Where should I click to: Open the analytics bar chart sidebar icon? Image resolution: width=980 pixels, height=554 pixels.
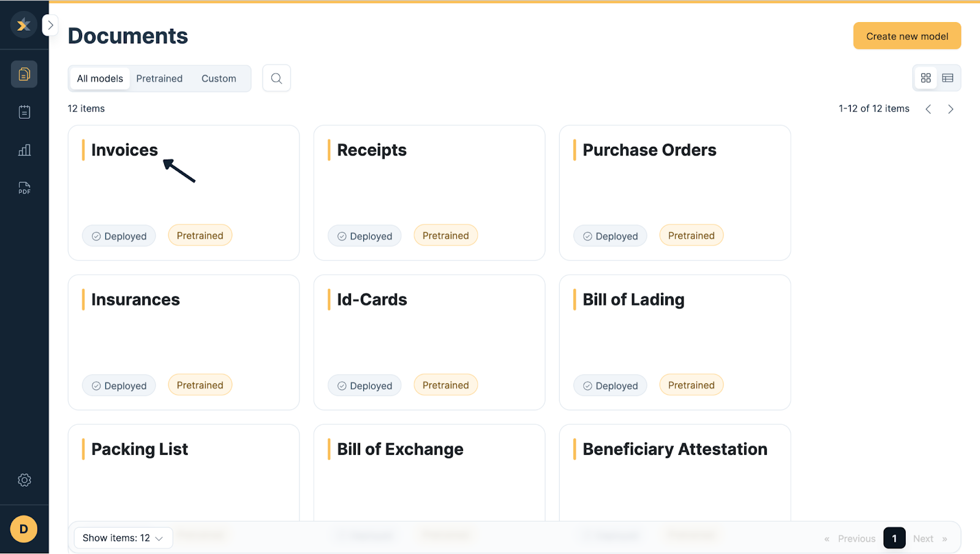pyautogui.click(x=24, y=150)
